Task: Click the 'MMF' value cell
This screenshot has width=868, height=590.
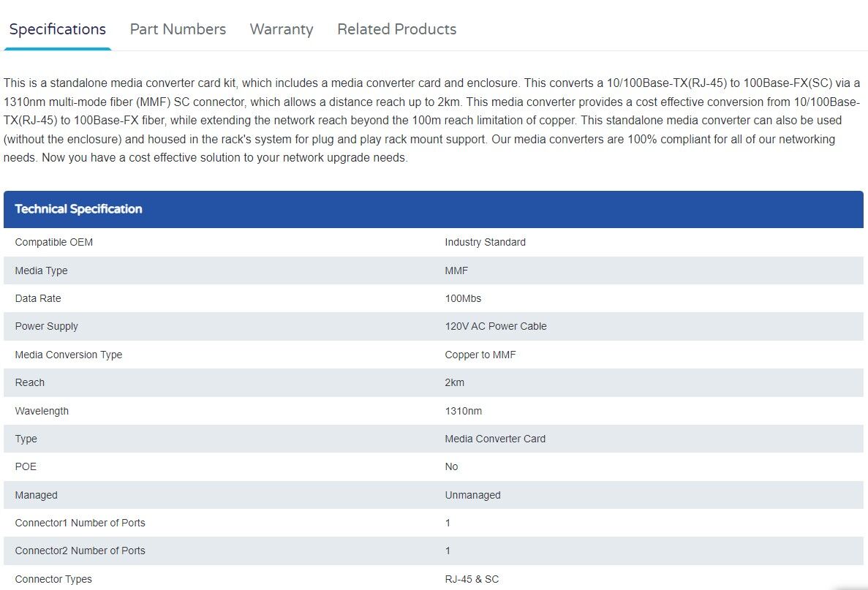Action: click(457, 271)
